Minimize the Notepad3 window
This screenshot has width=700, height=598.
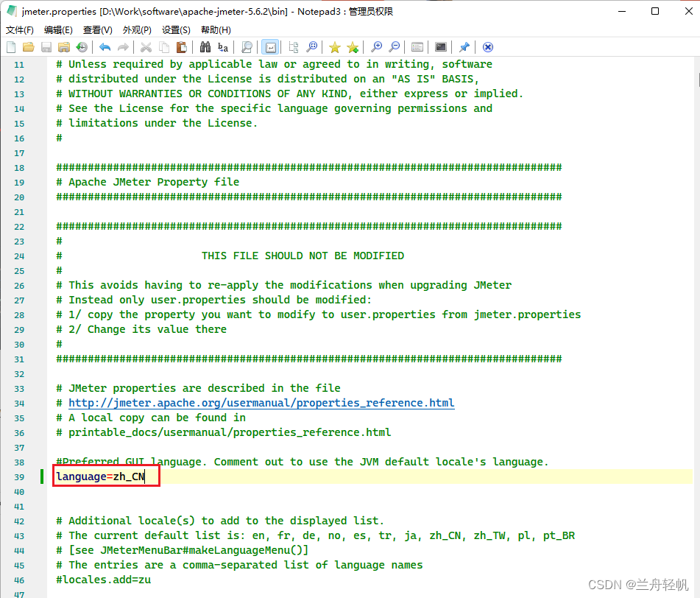(621, 11)
